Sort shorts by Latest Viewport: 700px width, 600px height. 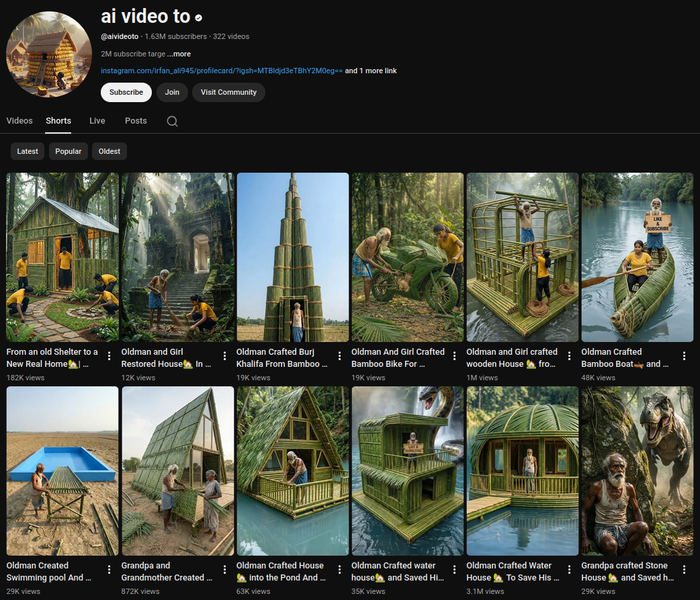click(x=28, y=151)
